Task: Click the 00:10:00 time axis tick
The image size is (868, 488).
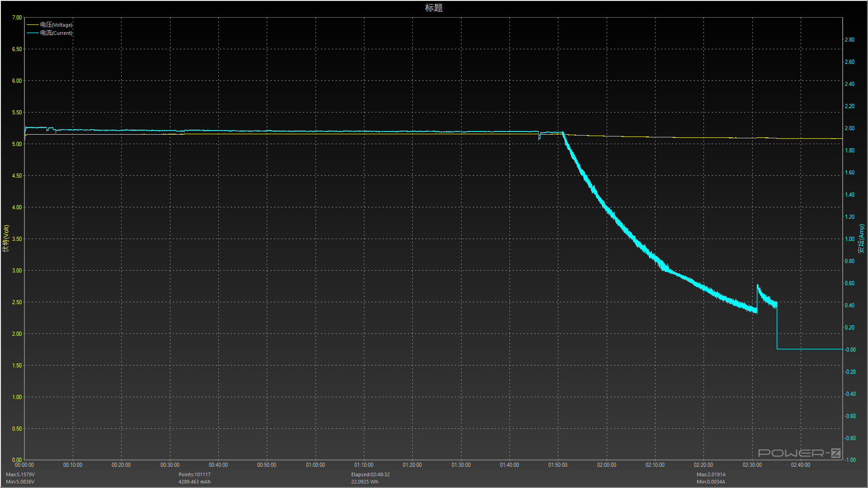Action: coord(73,465)
